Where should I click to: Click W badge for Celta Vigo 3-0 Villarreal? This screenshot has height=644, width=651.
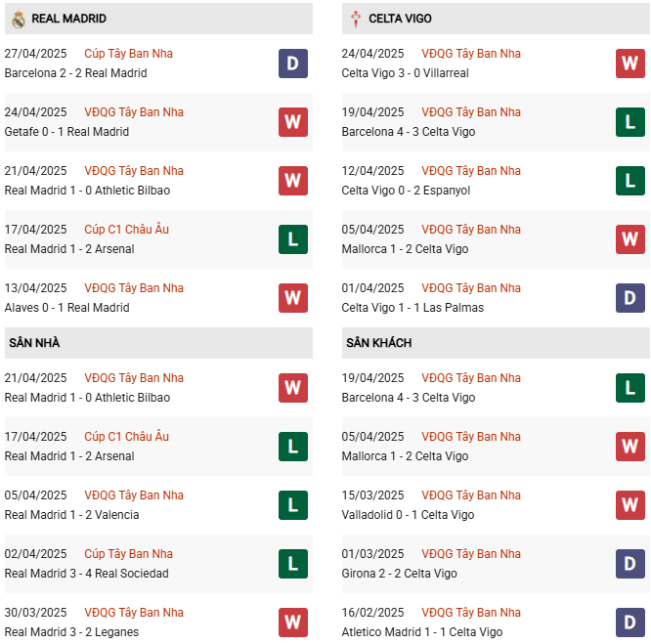tap(629, 64)
